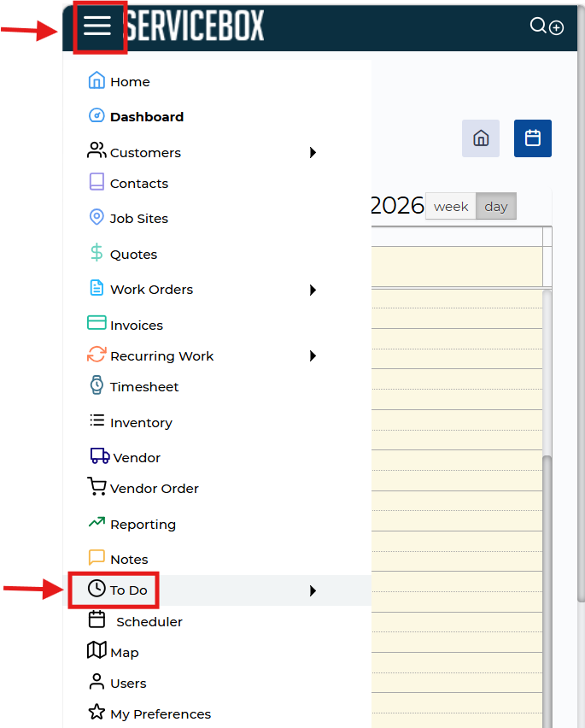Select Invoices in the navigation menu
This screenshot has width=585, height=728.
[136, 326]
